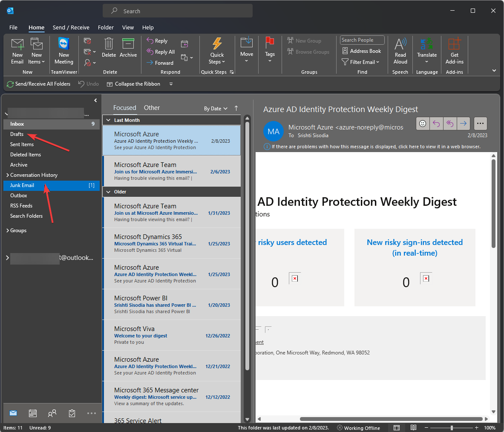Collapse the Last Month group

click(x=108, y=120)
